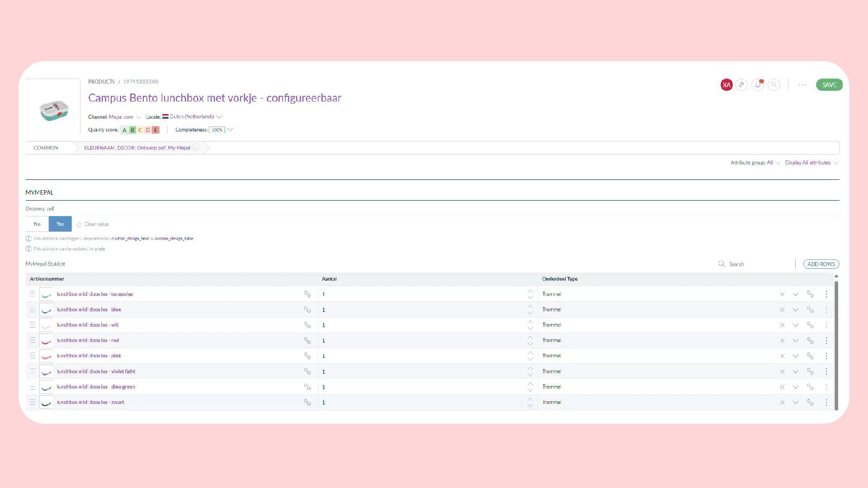Open the Attribute group: All dropdown

755,163
